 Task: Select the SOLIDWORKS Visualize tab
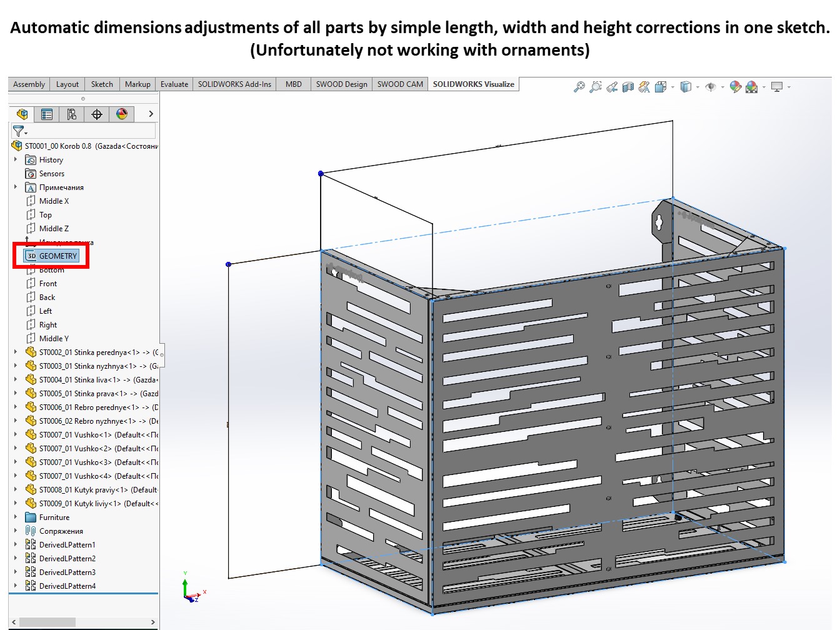(474, 84)
